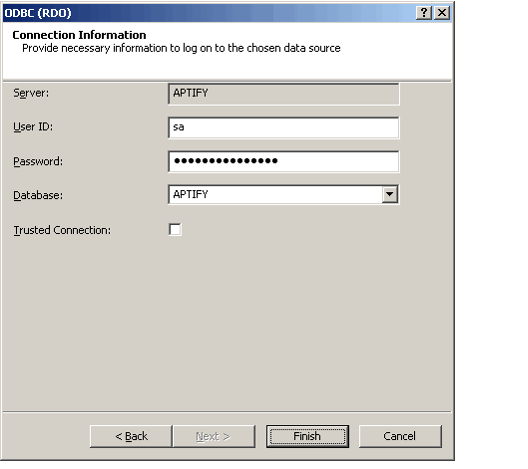Click the Database label

click(x=38, y=195)
